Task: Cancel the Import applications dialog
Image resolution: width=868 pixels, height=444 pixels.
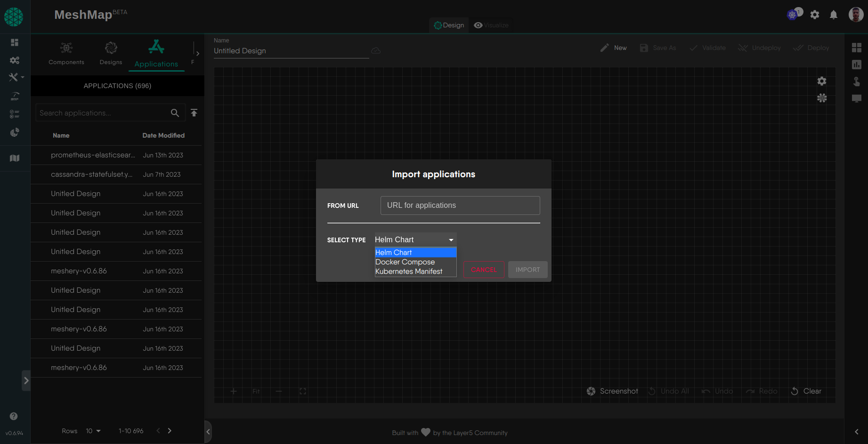Action: click(x=484, y=269)
